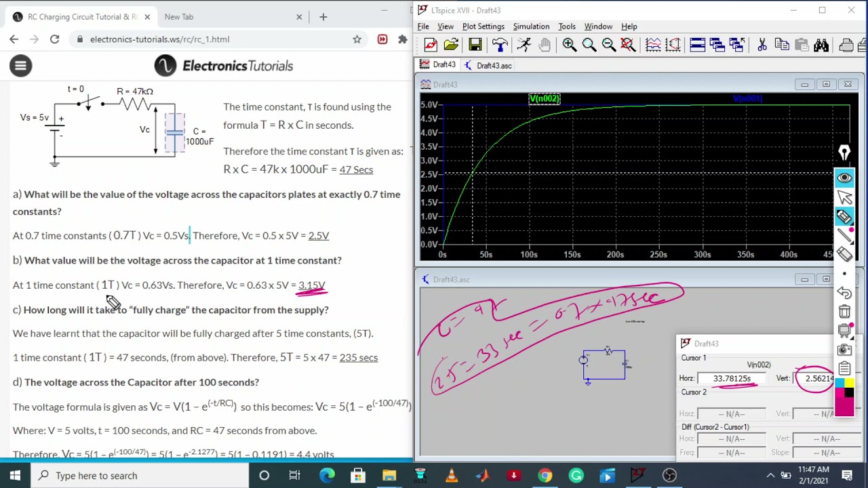Click the clipboard icon in annotation toolbar

[x=844, y=368]
